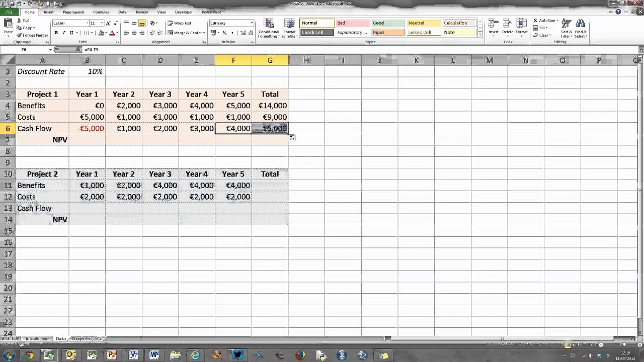Switch to the Insert ribbon tab
The height and width of the screenshot is (362, 644).
coord(49,12)
